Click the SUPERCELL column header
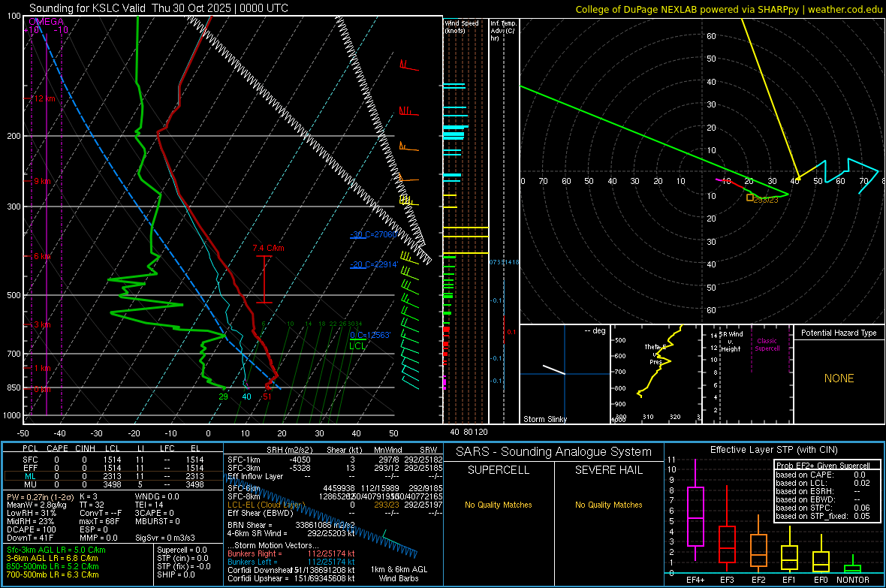The image size is (886, 588). click(x=499, y=470)
